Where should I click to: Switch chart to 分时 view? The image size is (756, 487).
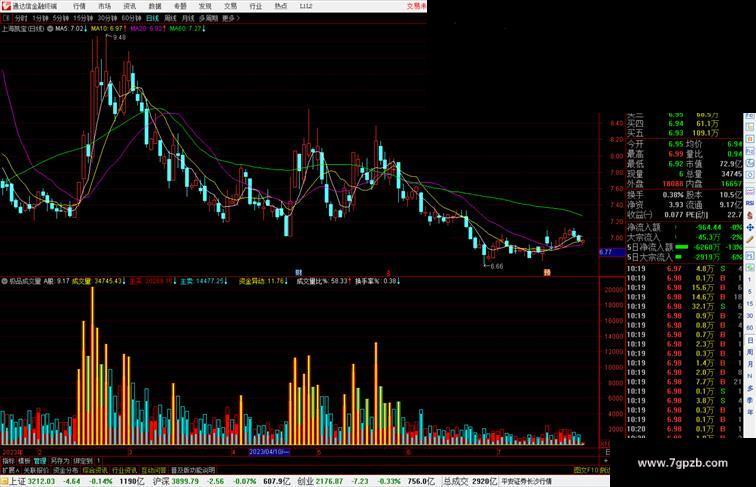tap(21, 18)
